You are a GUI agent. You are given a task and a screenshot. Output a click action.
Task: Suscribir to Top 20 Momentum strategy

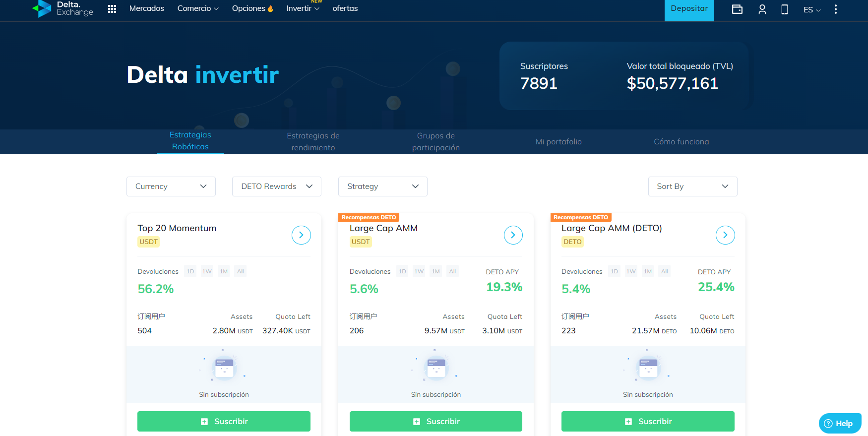pos(224,421)
